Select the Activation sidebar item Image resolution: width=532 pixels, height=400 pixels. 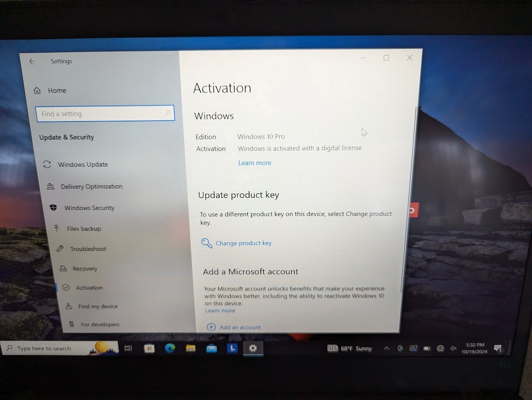[x=83, y=287]
